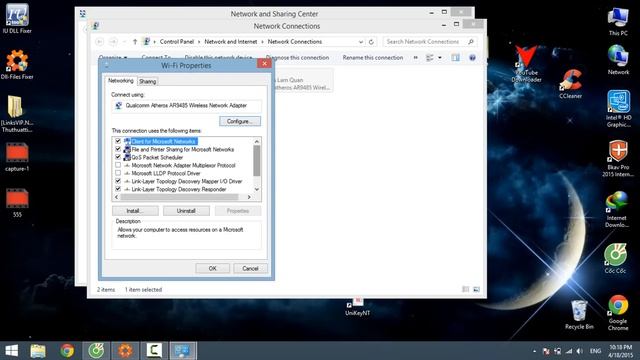This screenshot has width=640, height=360.
Task: Click Diagnose this connection
Action: pyautogui.click(x=297, y=58)
